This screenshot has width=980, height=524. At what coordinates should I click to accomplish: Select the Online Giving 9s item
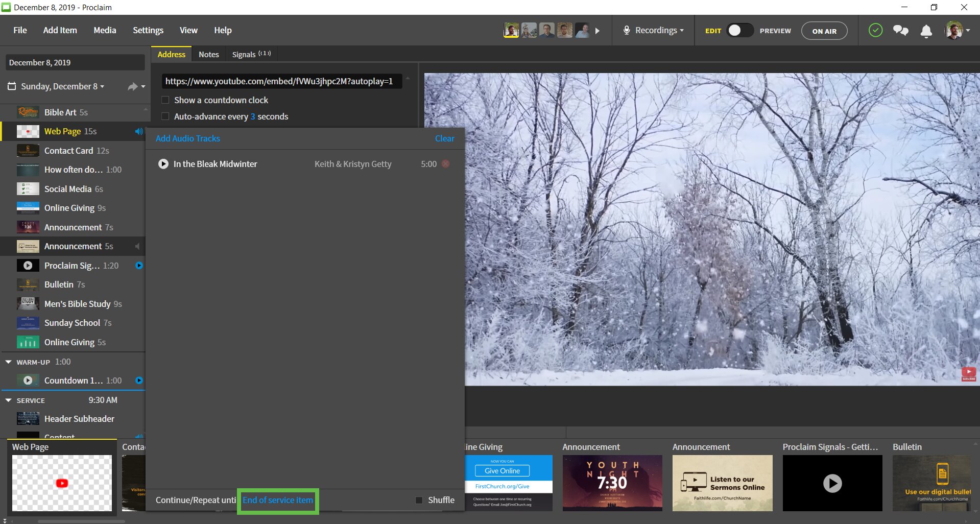pos(73,208)
